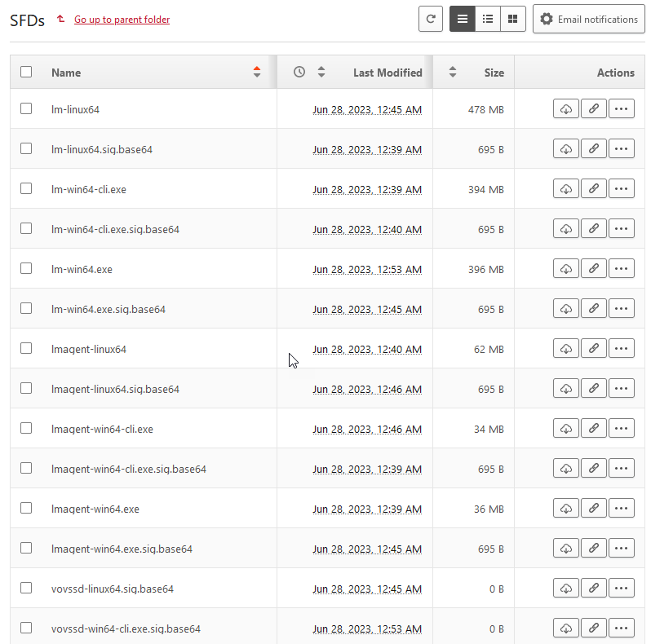Refresh the file list
The height and width of the screenshot is (644, 651).
(431, 19)
